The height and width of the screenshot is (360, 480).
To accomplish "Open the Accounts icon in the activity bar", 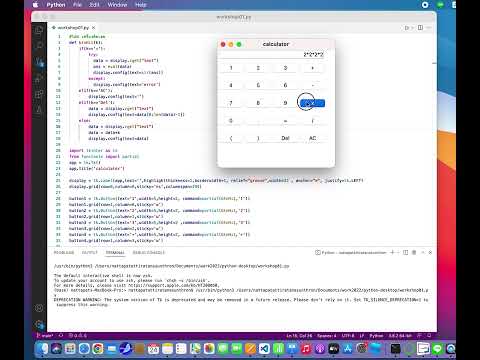I will click(x=39, y=308).
